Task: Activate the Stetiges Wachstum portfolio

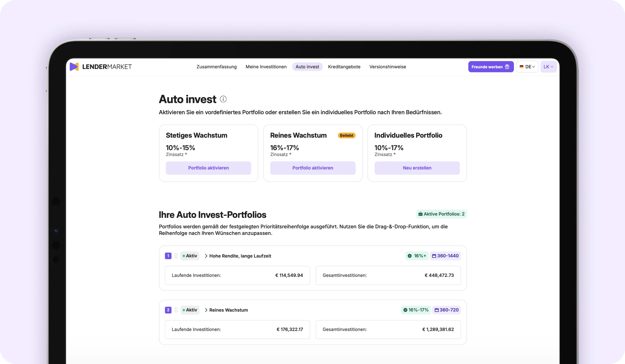Action: pyautogui.click(x=208, y=168)
